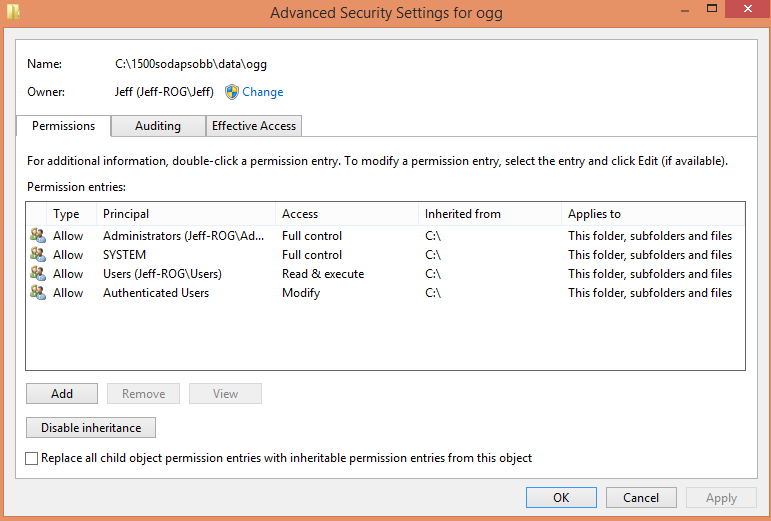Click the Add button
Image resolution: width=771 pixels, height=521 pixels.
[62, 394]
